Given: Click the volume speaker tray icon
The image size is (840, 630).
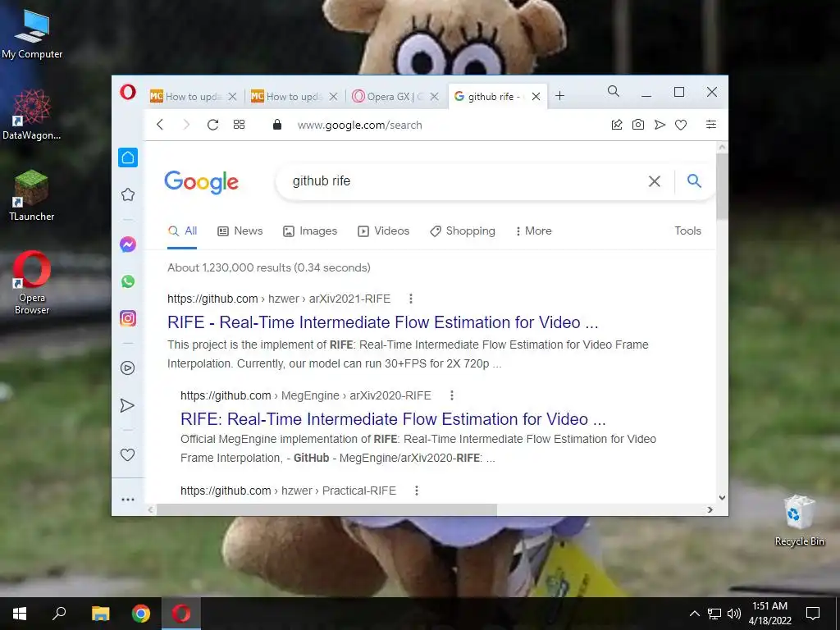Looking at the screenshot, I should pos(734,614).
